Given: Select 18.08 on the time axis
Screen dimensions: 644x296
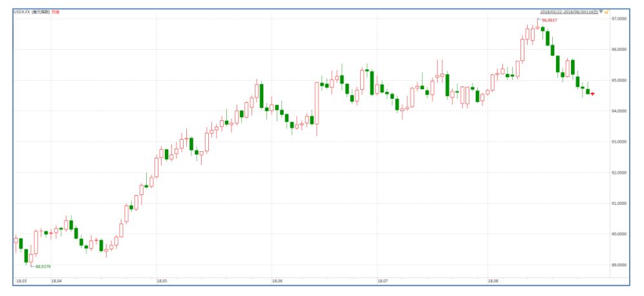Looking at the screenshot, I should pos(493,281).
